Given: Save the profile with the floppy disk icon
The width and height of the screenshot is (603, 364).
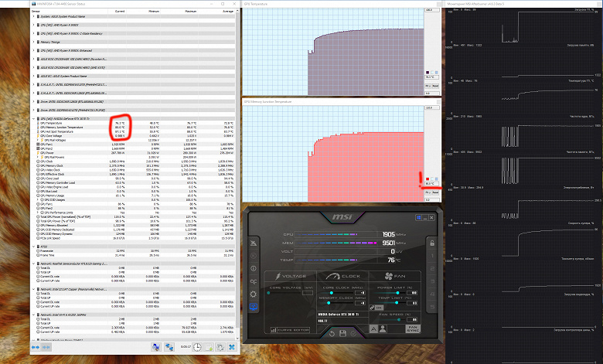Looking at the screenshot, I should click(342, 333).
